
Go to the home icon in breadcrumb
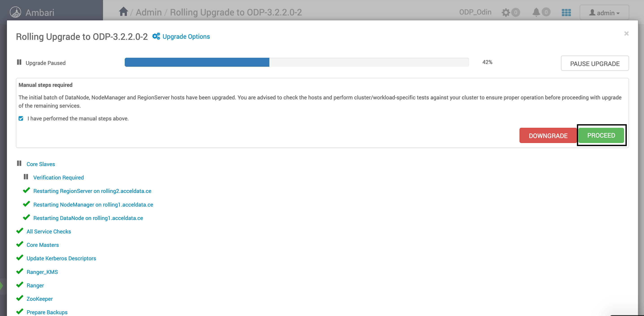click(123, 11)
